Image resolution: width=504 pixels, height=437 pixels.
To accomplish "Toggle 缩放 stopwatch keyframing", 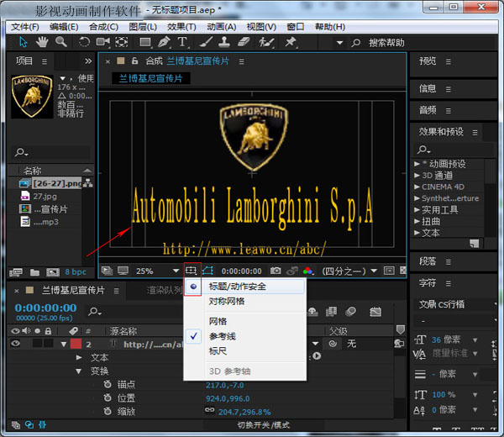I will (x=108, y=411).
